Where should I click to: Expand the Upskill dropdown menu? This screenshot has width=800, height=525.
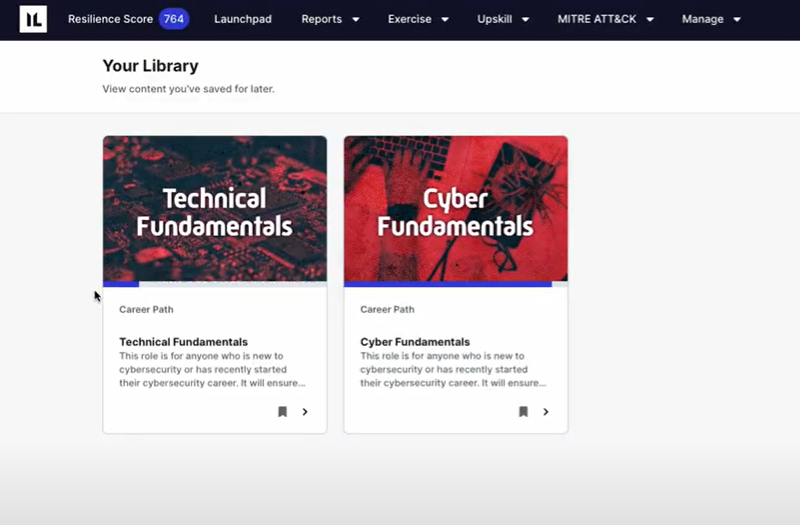click(503, 19)
